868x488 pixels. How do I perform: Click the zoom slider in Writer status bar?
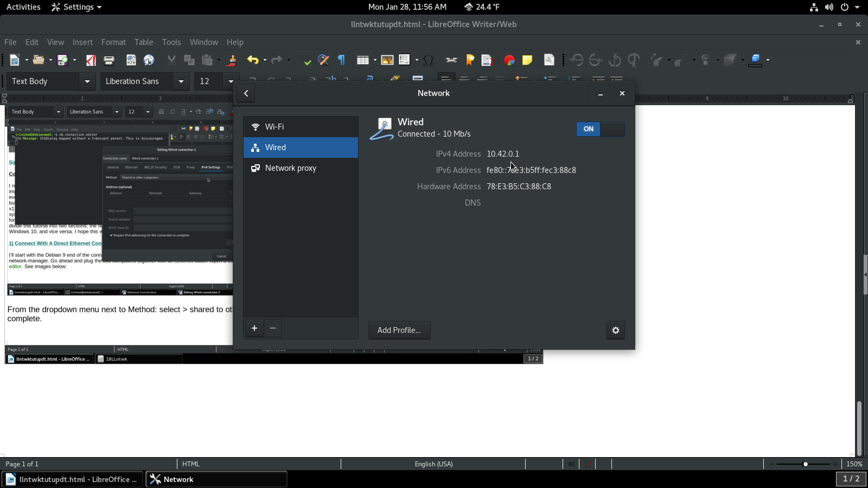[806, 464]
